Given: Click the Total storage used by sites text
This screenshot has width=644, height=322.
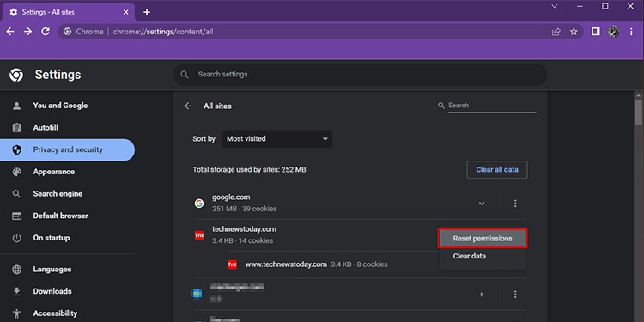Looking at the screenshot, I should (249, 170).
